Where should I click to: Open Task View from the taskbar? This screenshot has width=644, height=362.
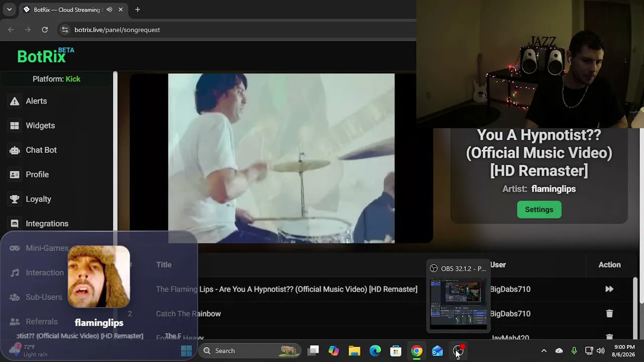tap(313, 351)
